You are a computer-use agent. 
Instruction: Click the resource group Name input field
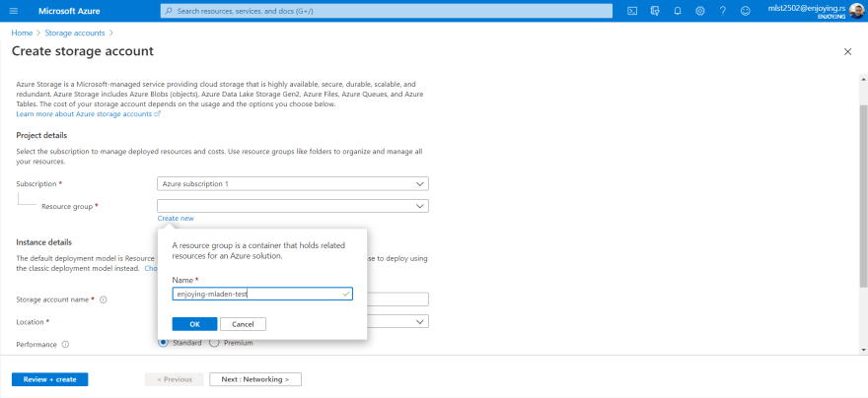coord(262,295)
